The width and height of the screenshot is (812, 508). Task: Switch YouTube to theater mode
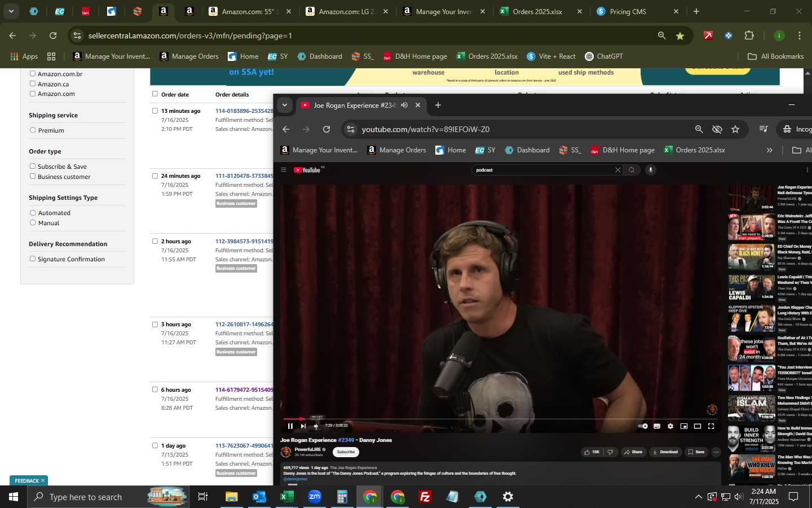coord(698,426)
